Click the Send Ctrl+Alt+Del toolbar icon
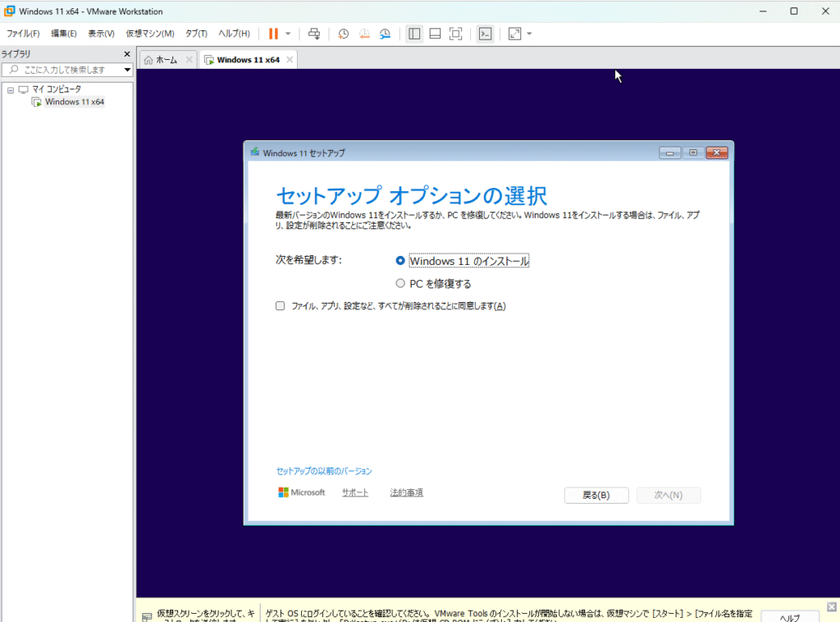This screenshot has width=840, height=622. 313,34
